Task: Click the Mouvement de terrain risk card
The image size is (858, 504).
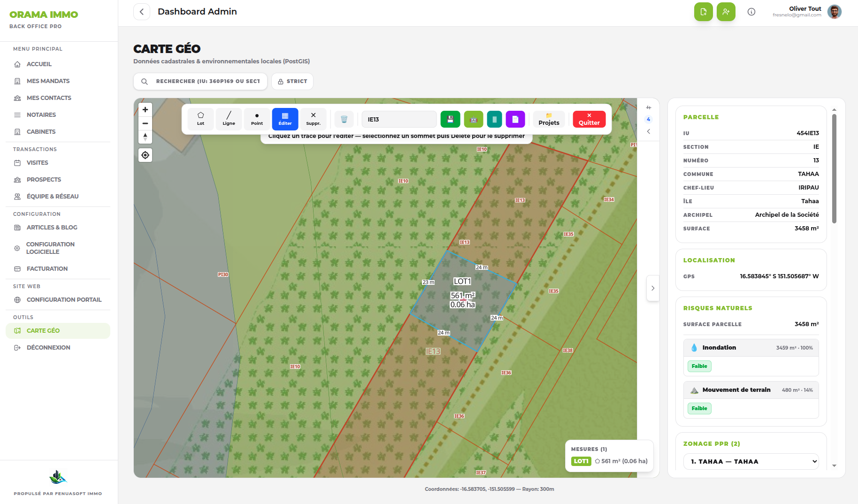Action: (751, 400)
